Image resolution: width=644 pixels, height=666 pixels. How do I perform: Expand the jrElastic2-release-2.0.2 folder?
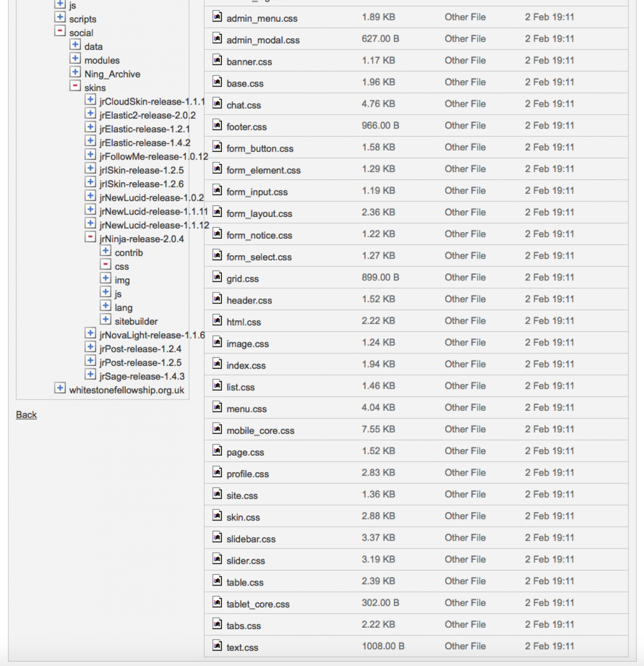pos(91,113)
